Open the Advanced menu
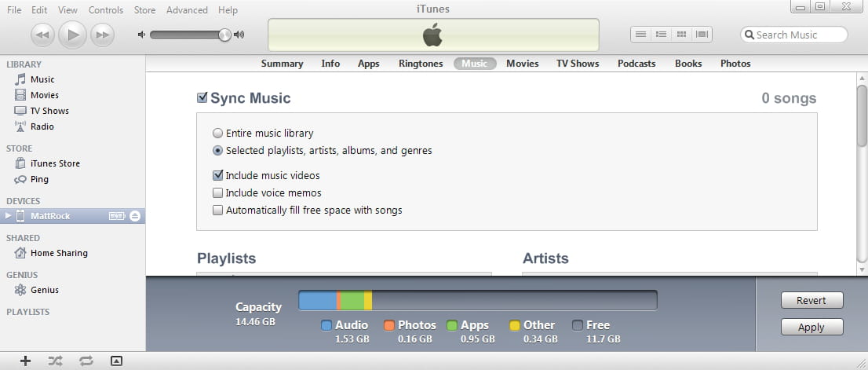868x370 pixels. coord(187,10)
